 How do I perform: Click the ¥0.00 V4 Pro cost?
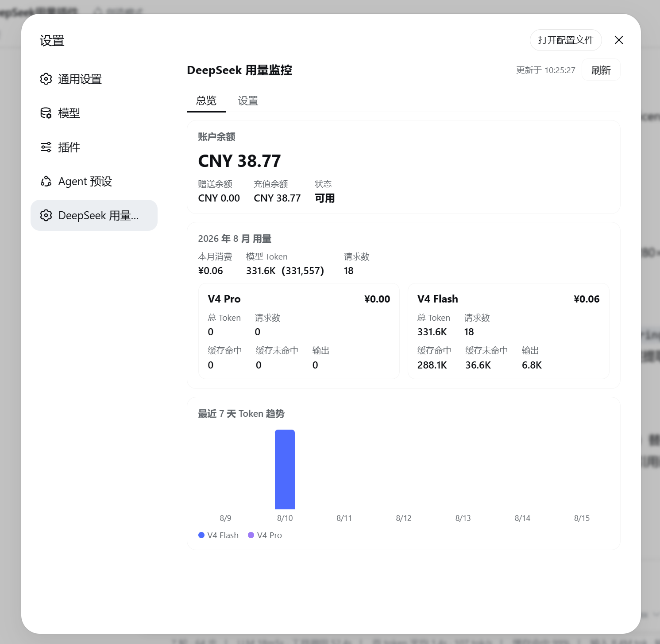click(377, 299)
